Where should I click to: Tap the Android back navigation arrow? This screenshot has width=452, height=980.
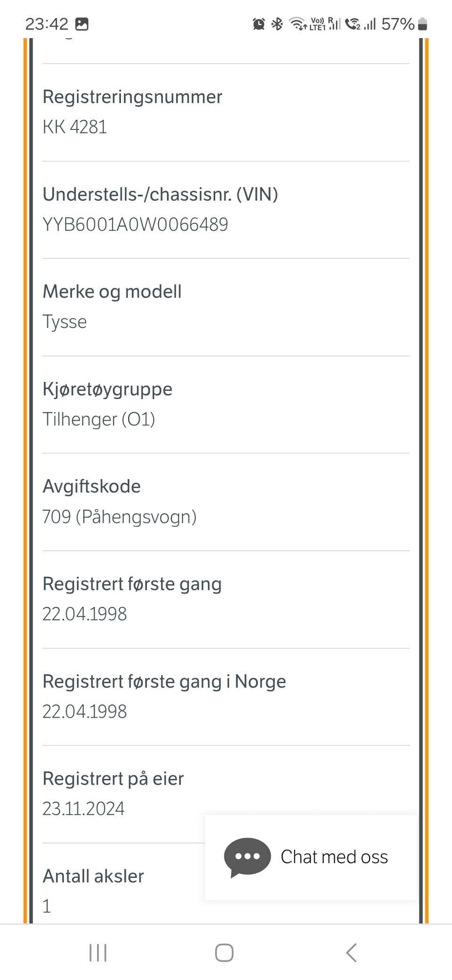(x=351, y=953)
